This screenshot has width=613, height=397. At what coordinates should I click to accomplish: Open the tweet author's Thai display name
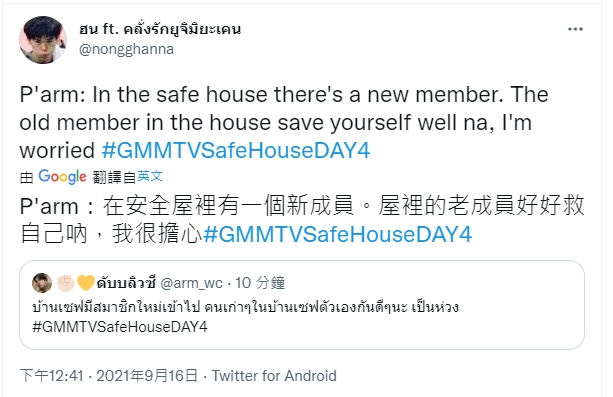pos(160,29)
